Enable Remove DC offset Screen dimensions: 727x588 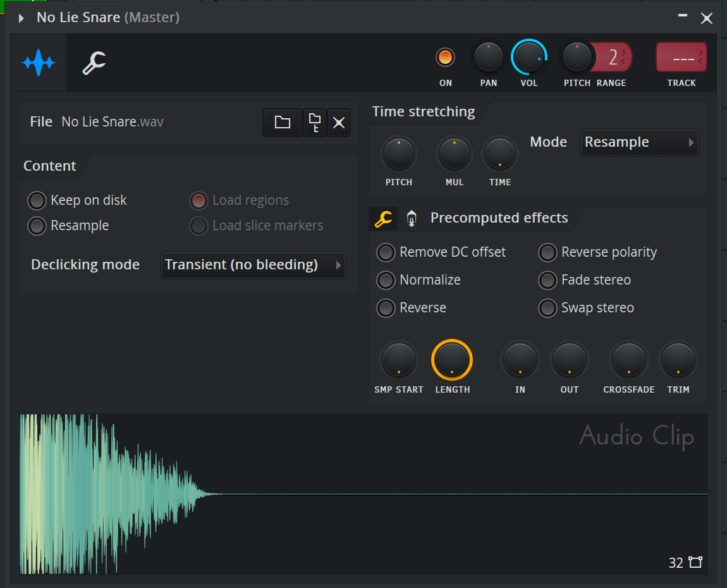386,253
